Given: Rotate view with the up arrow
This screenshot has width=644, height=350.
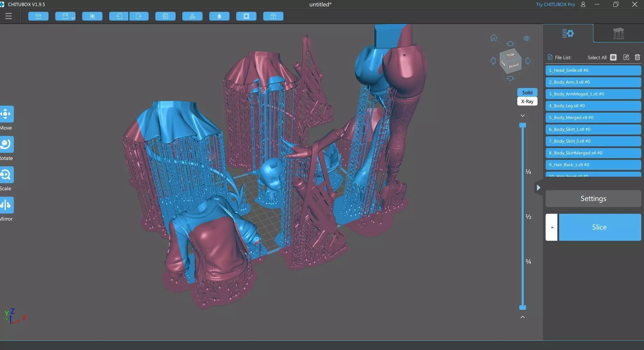Looking at the screenshot, I should (x=510, y=43).
